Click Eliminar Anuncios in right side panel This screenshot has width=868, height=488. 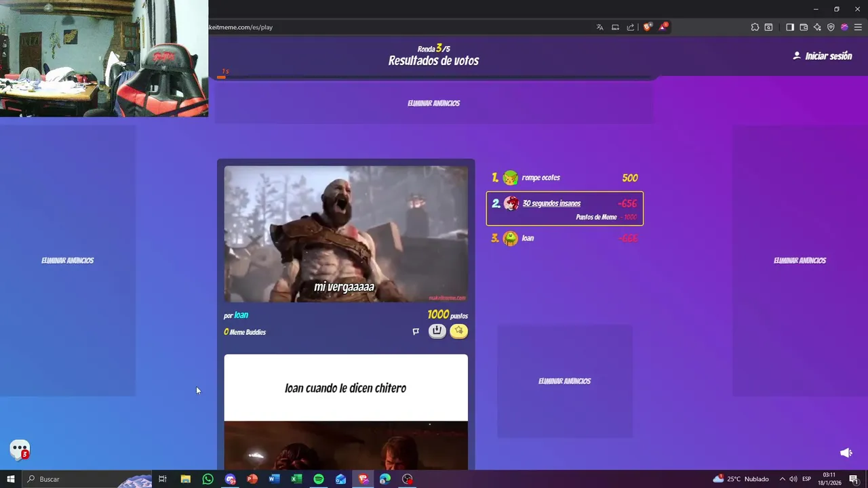point(800,260)
